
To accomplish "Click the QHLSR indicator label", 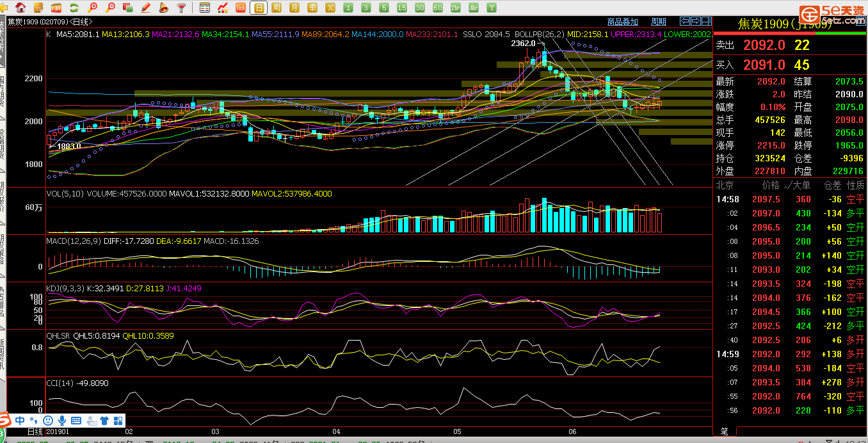I will (58, 336).
